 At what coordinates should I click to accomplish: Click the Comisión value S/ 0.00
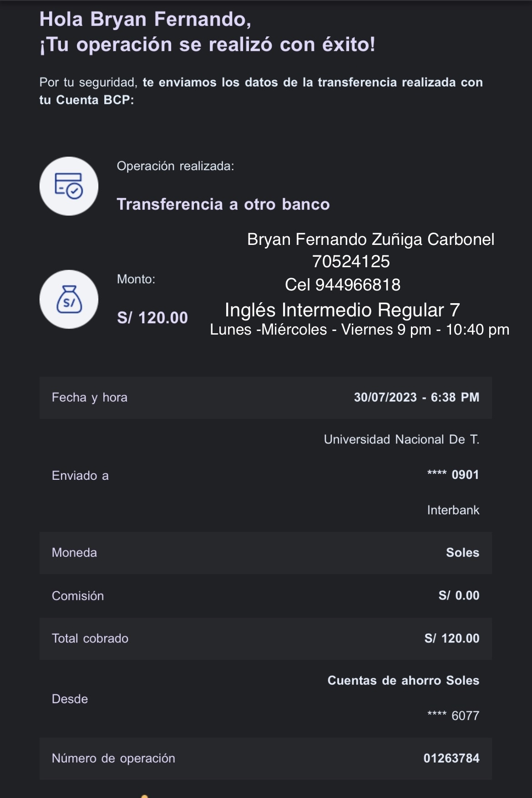459,595
